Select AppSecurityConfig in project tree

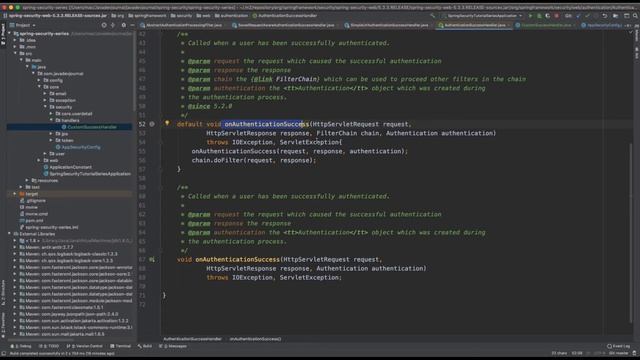click(x=81, y=147)
